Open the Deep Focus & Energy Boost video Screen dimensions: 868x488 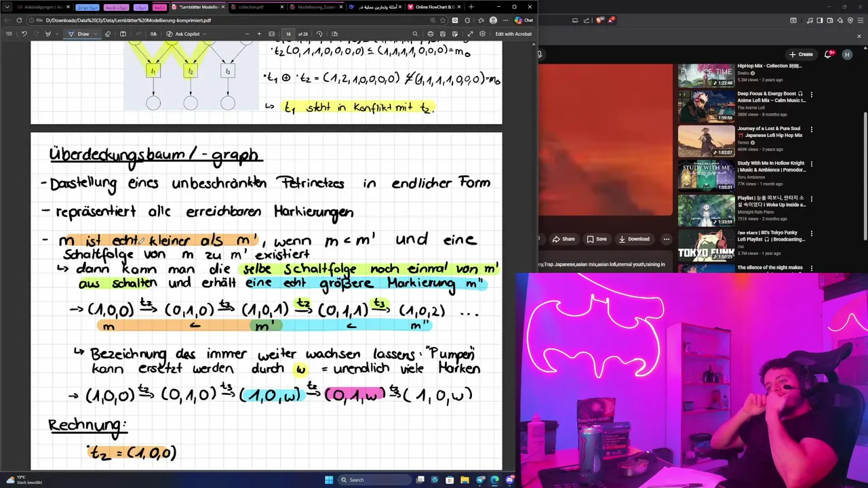(x=771, y=97)
